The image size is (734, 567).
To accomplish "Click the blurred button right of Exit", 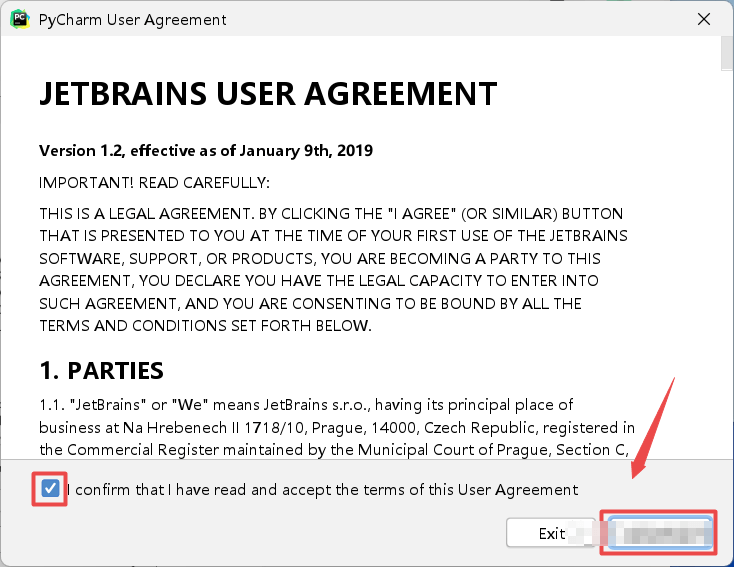I will point(658,533).
